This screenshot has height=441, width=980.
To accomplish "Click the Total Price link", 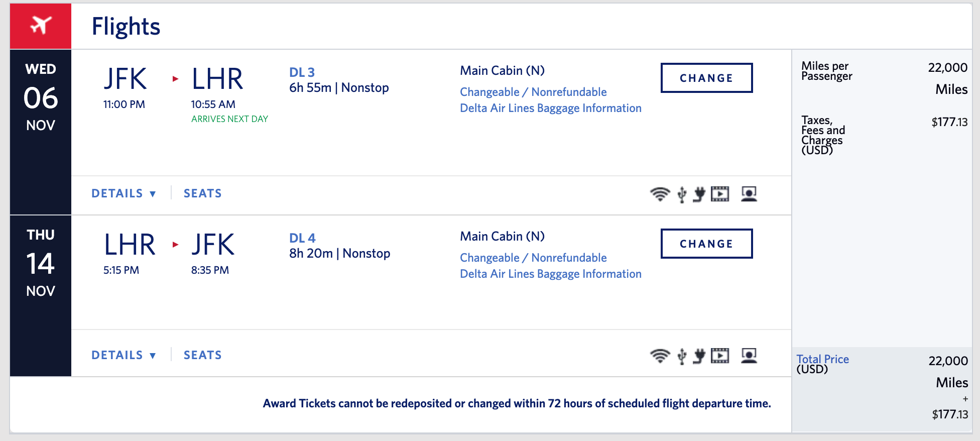I will [822, 359].
